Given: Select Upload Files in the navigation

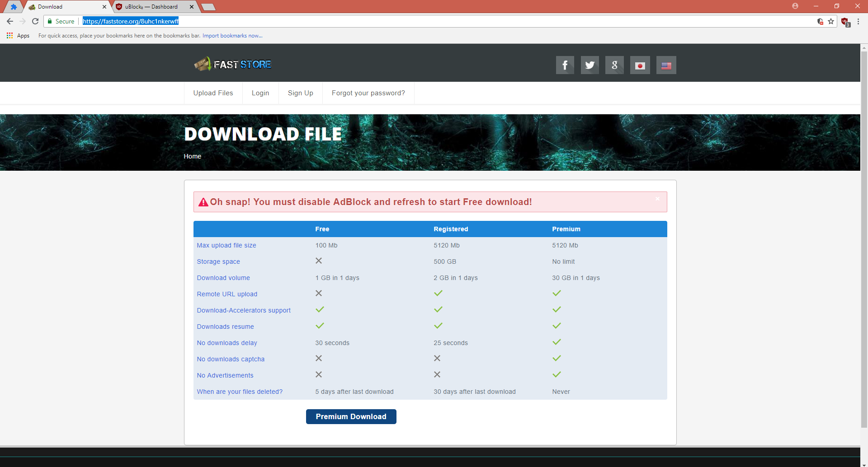Looking at the screenshot, I should click(x=213, y=93).
